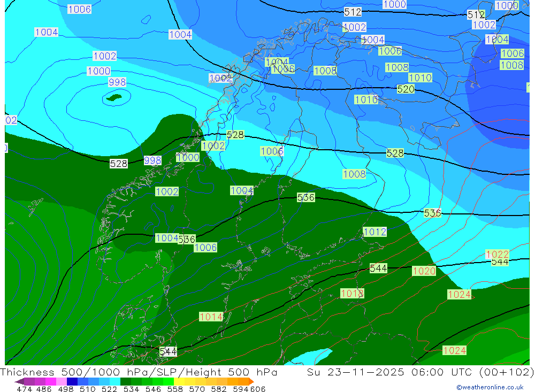Screen dimensions: 535x392
Task: Click the purple swatch above 474
Action: click(29, 382)
